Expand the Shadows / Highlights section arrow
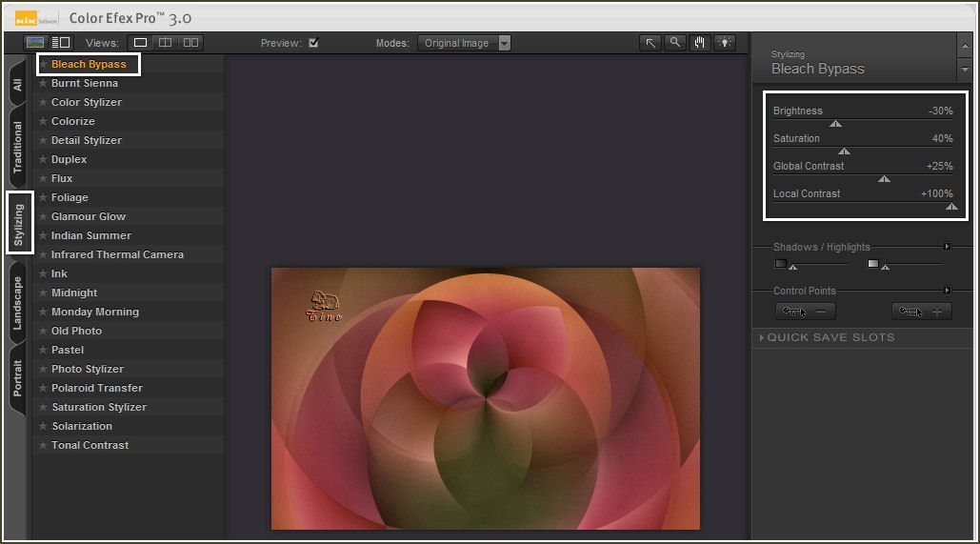The height and width of the screenshot is (544, 980). [947, 247]
